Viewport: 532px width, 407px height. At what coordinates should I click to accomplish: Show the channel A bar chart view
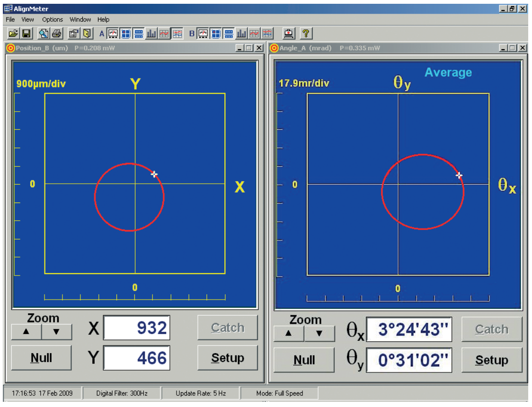tap(151, 34)
